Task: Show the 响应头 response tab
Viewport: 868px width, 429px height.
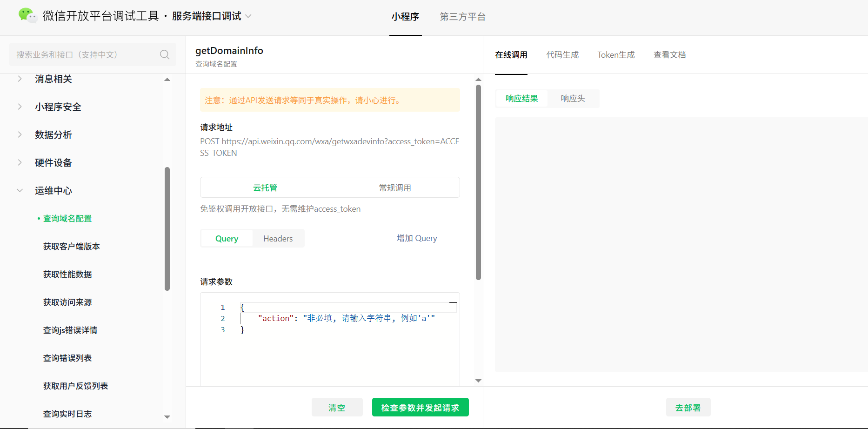Action: click(573, 99)
